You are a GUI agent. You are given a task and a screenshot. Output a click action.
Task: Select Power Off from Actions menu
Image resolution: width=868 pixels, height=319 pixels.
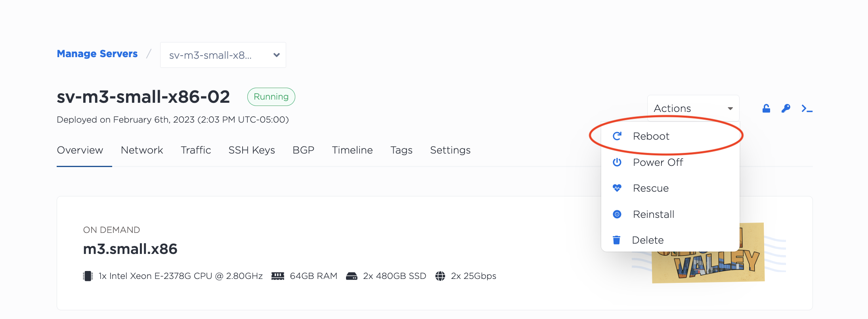click(x=658, y=162)
